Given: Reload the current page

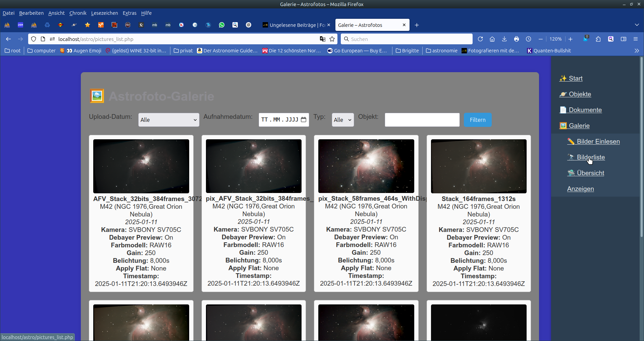Looking at the screenshot, I should 480,39.
